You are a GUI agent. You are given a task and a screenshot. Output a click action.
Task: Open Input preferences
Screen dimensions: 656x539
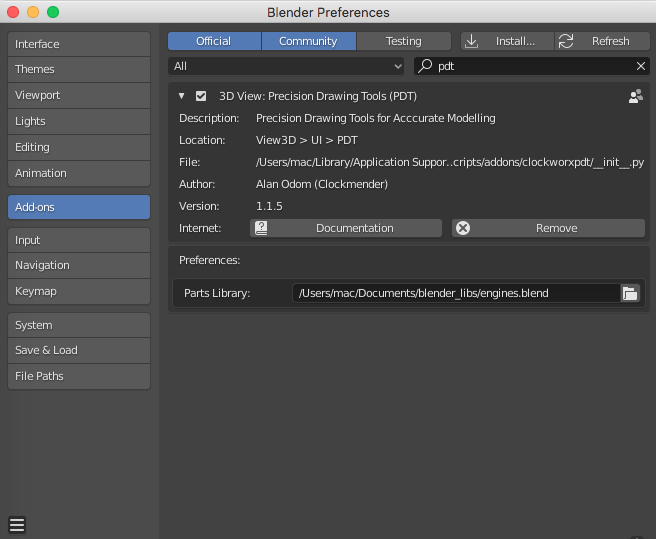click(x=79, y=240)
